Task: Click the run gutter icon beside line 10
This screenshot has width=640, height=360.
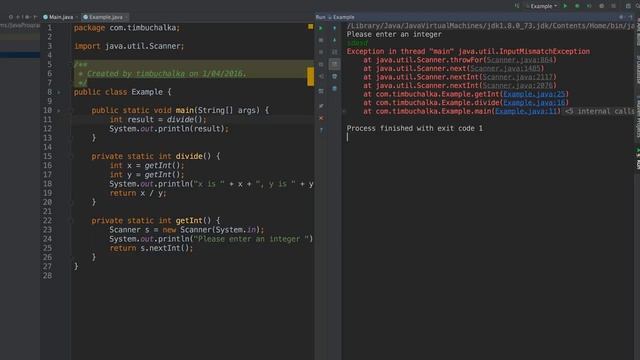Action: point(59,111)
